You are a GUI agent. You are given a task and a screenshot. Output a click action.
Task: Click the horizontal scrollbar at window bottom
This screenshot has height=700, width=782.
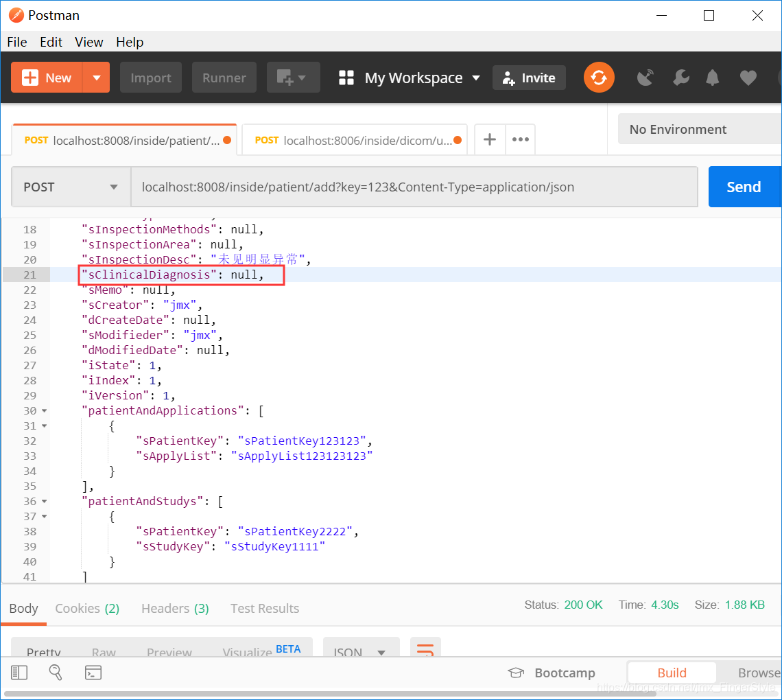point(330,694)
